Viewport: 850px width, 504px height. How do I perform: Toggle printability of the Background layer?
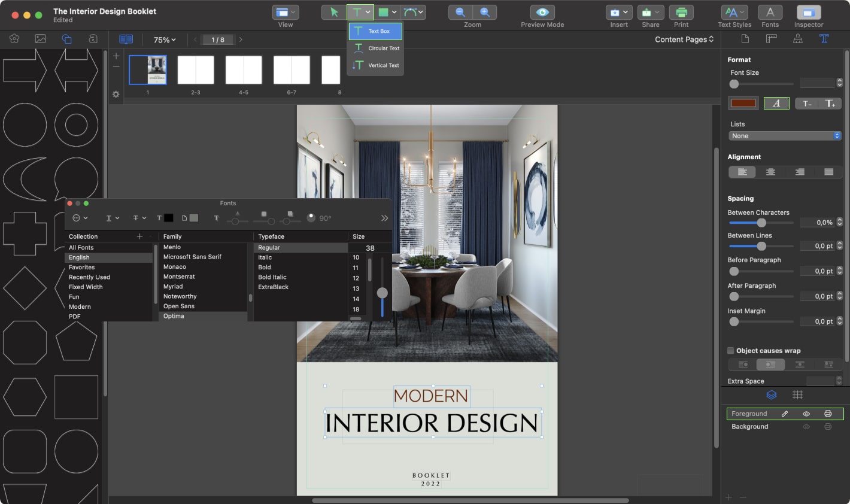coord(828,426)
